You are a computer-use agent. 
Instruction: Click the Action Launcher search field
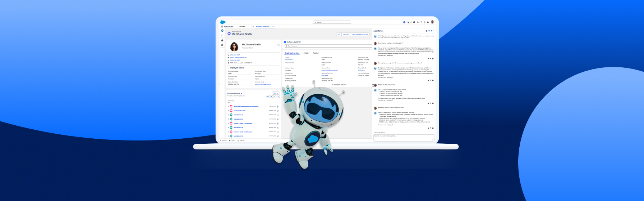[327, 46]
